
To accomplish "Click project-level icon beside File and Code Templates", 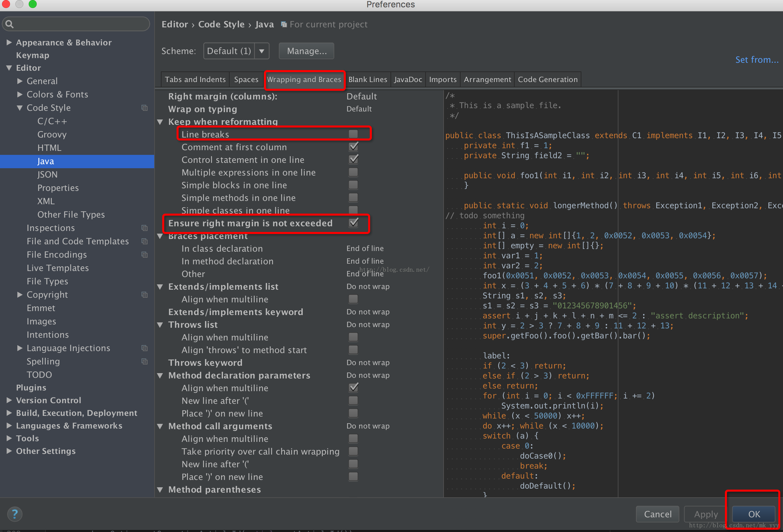I will click(x=145, y=241).
